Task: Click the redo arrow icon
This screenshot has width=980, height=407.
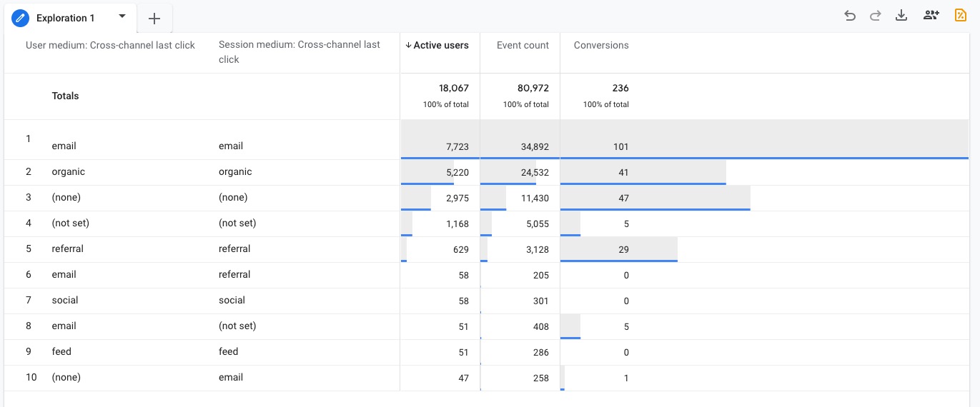Action: click(875, 16)
